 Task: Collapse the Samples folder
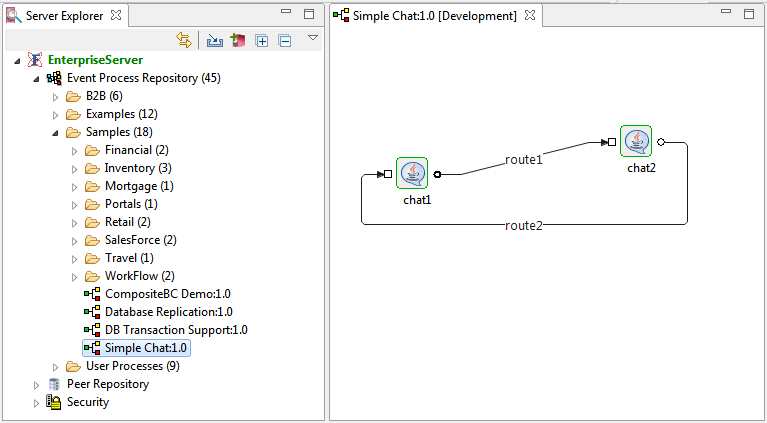[x=56, y=132]
